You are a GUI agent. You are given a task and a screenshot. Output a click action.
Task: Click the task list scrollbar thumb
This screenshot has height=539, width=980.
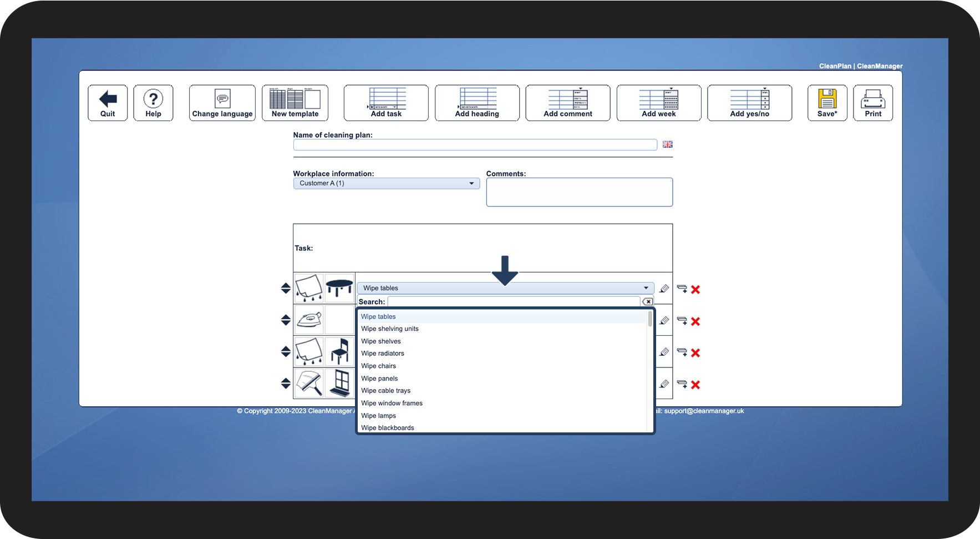click(x=650, y=319)
